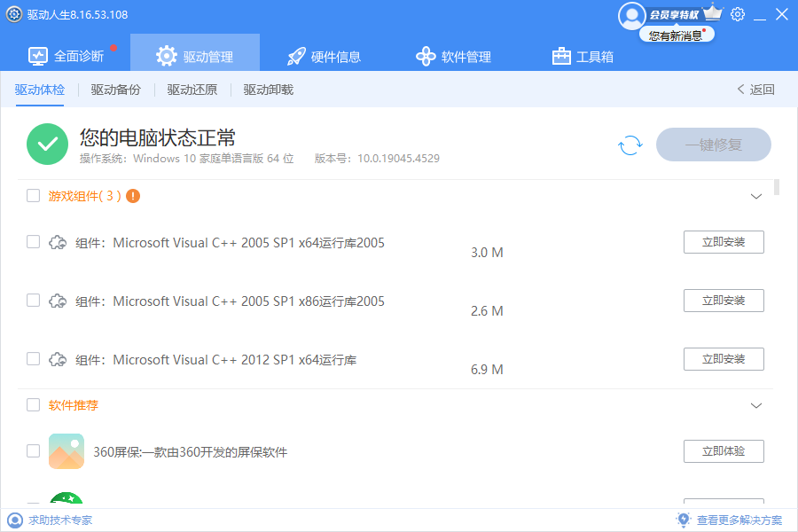Check the 游戏组件 group checkbox
The width and height of the screenshot is (798, 532).
[x=33, y=196]
